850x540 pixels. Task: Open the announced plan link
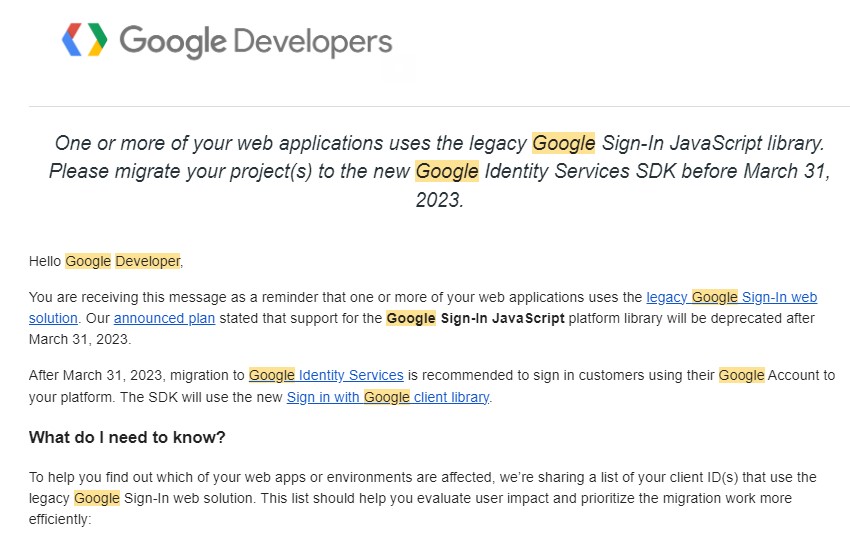coord(164,318)
